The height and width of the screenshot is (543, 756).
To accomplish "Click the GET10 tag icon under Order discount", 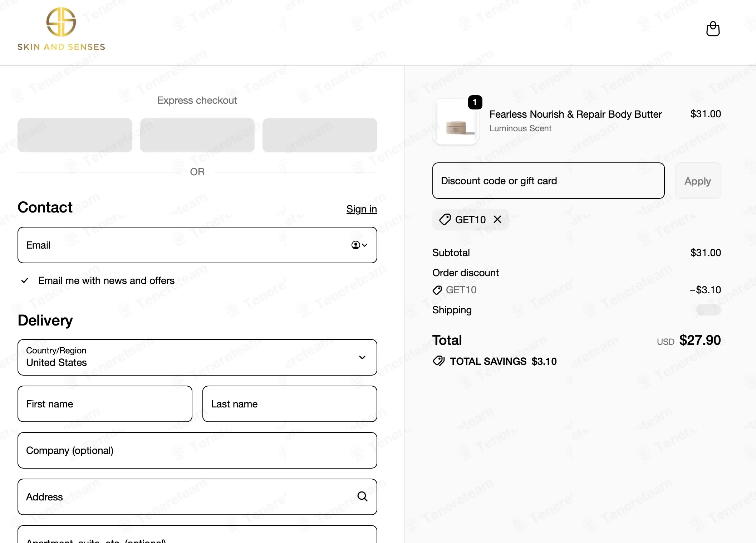I will coord(437,290).
